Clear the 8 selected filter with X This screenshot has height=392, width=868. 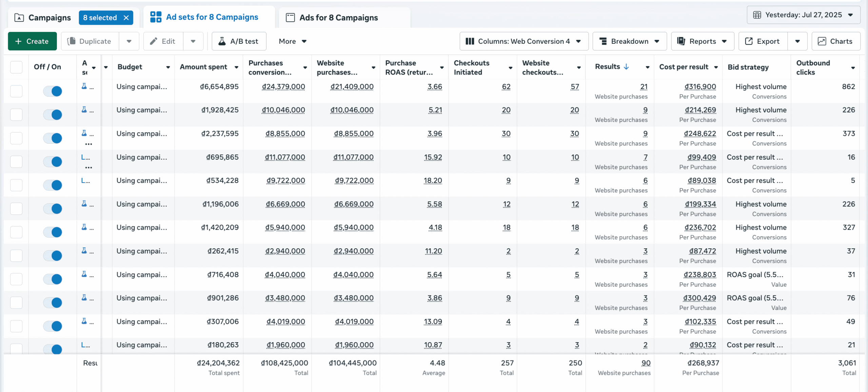tap(126, 18)
